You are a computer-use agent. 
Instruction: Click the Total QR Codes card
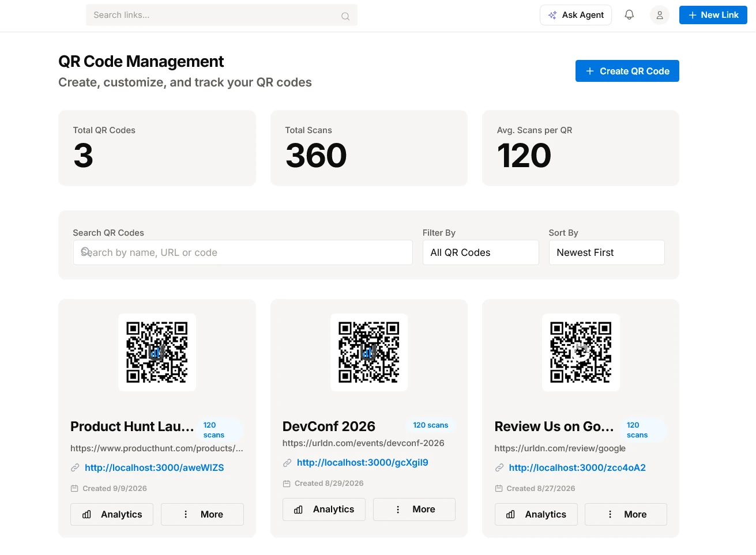point(157,148)
